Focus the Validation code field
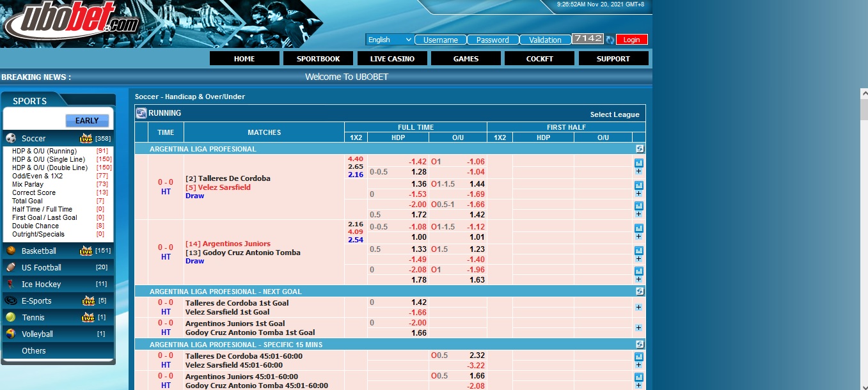Viewport: 868px width, 390px height. 546,40
